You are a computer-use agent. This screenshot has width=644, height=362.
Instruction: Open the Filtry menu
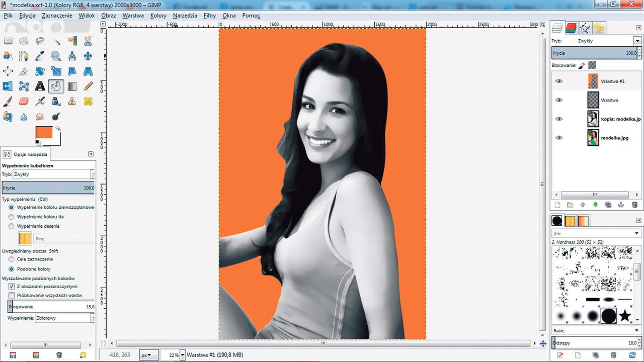coord(210,16)
